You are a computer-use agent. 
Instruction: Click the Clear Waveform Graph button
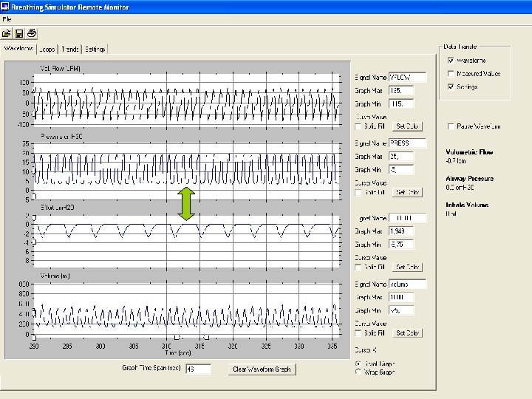[263, 369]
